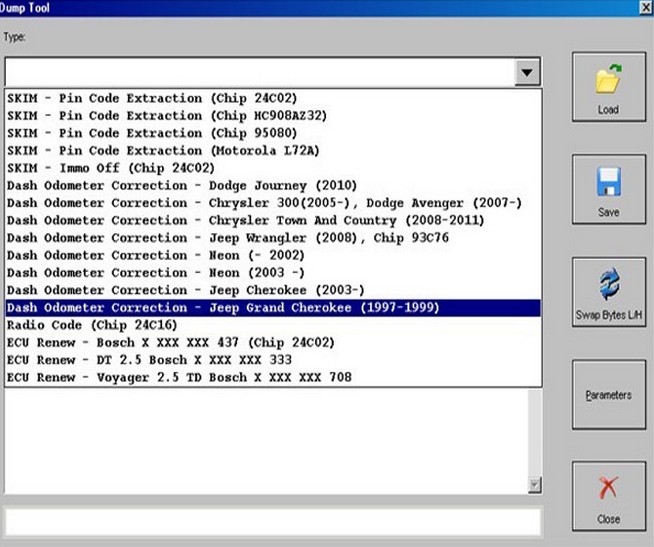Select SKIM Pin Code Extraction (Motorola L72A)
The image size is (654, 547).
click(273, 151)
